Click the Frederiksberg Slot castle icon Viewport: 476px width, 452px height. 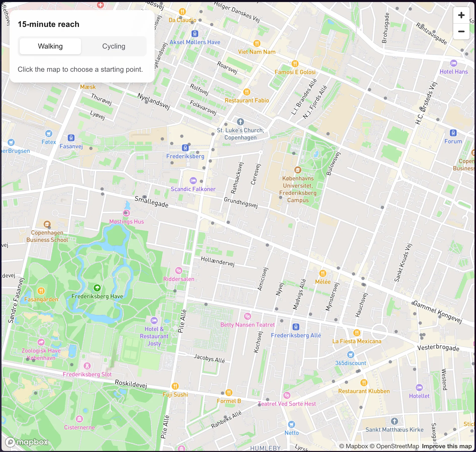(x=87, y=366)
